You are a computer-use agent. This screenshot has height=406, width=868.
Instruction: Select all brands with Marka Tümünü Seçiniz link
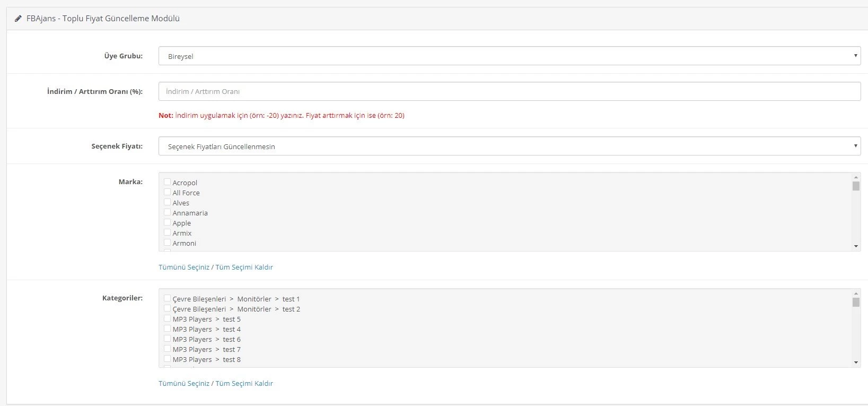point(184,267)
